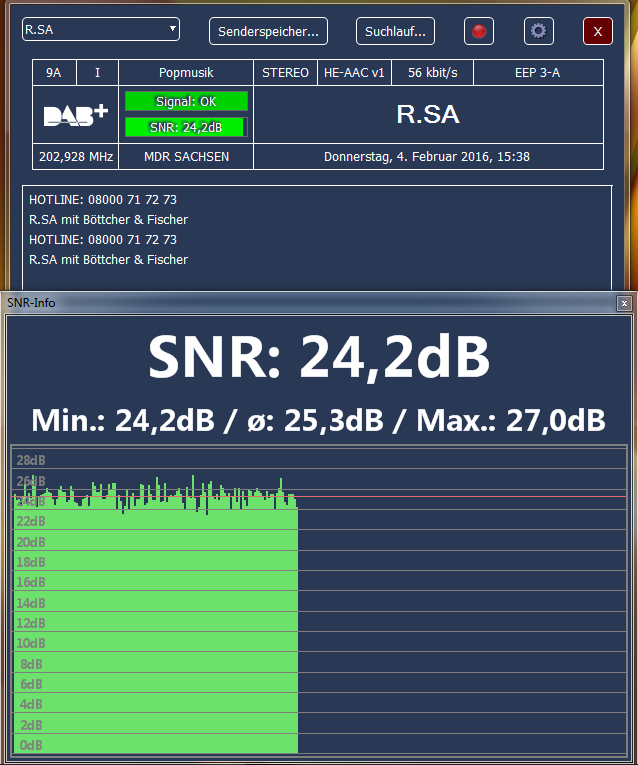Click the 28dB line in the SNR graph
The width and height of the screenshot is (638, 765).
[x=320, y=460]
